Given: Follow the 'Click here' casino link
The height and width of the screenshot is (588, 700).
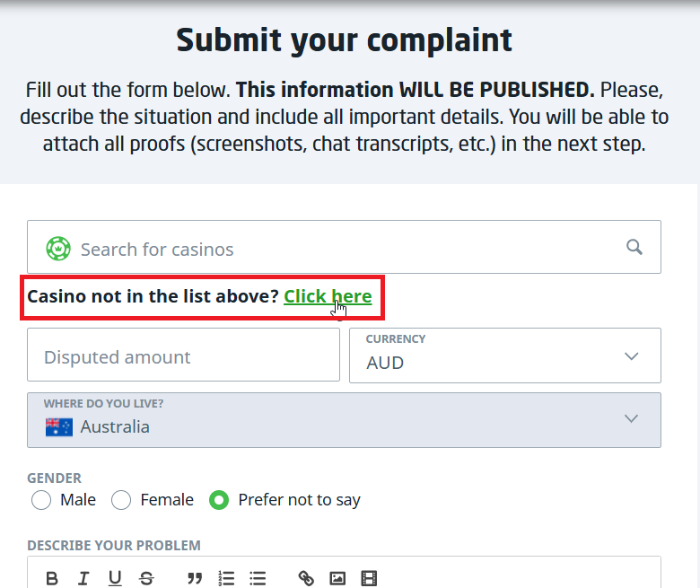Looking at the screenshot, I should pos(328,296).
